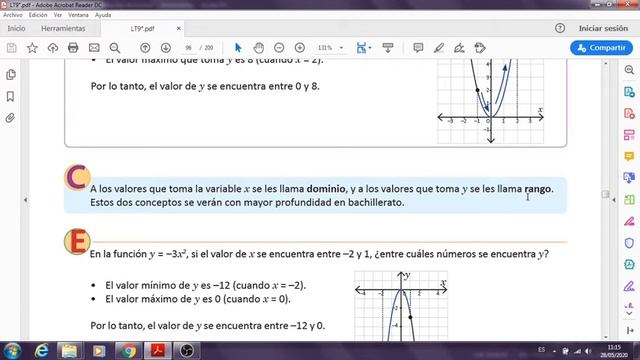640x360 pixels.
Task: Add the file to starred favorites
Action: click(32, 48)
